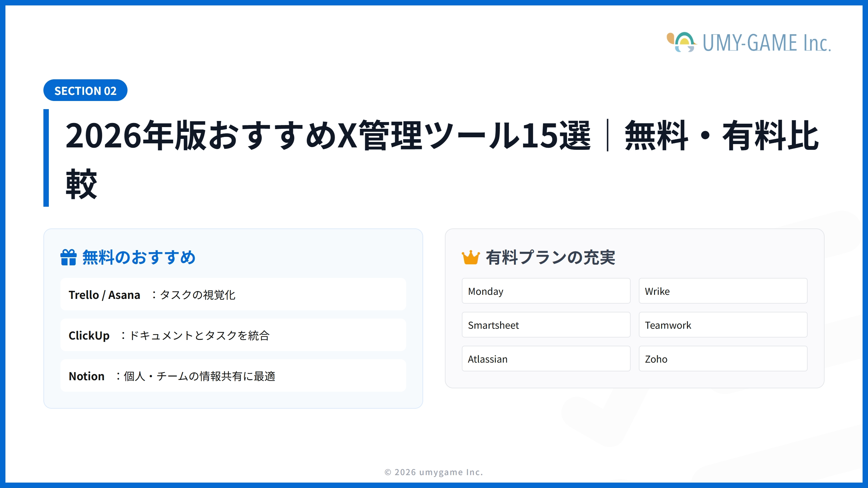Open the Smartsheet entry

click(546, 325)
